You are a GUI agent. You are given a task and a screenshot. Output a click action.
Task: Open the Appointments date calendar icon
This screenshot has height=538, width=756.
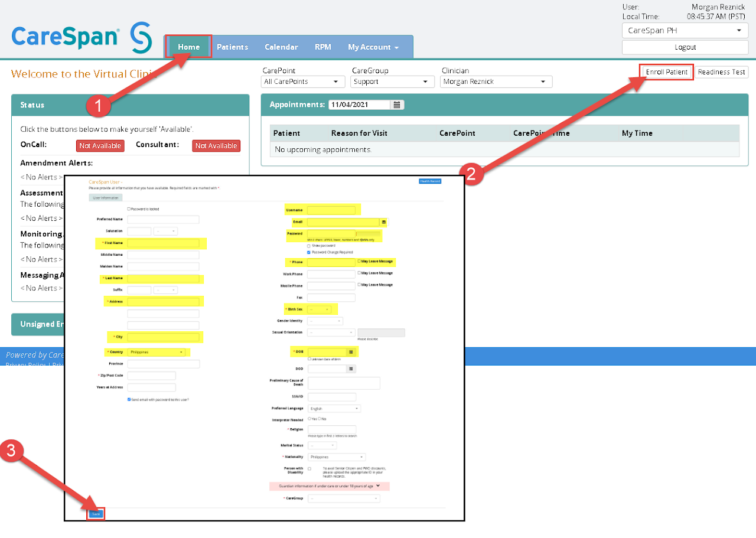(397, 105)
